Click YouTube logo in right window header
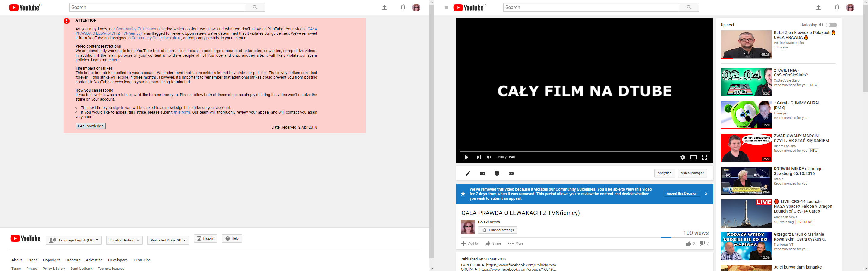Screen dimensions: 868x271 pyautogui.click(x=468, y=8)
